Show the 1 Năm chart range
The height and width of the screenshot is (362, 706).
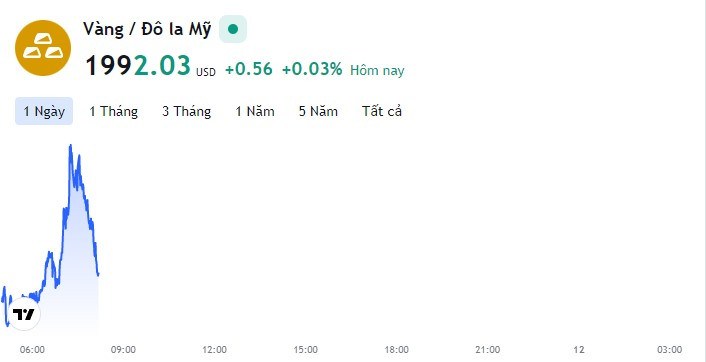click(x=255, y=111)
